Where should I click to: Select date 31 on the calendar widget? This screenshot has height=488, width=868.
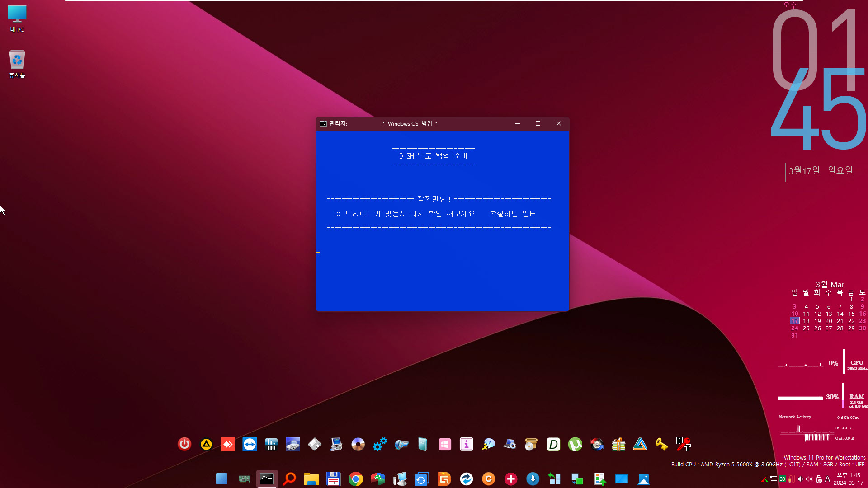click(x=794, y=335)
